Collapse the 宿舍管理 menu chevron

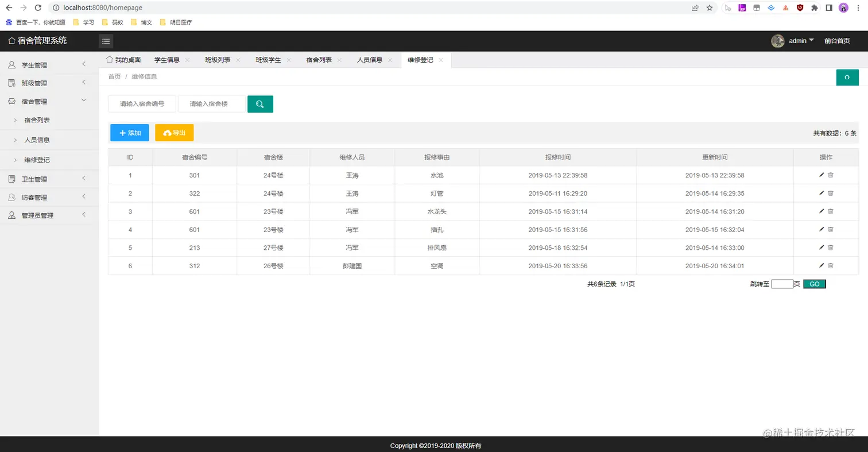point(84,101)
